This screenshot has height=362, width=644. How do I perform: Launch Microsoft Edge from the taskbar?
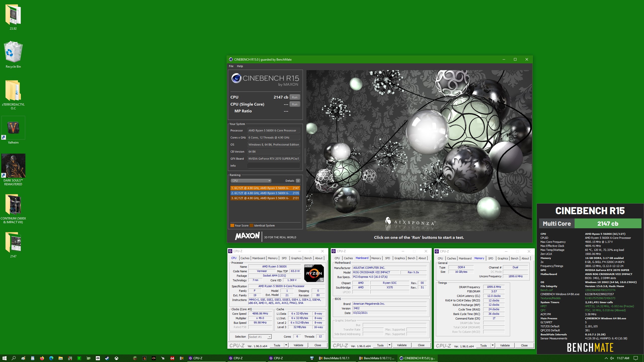(51, 358)
